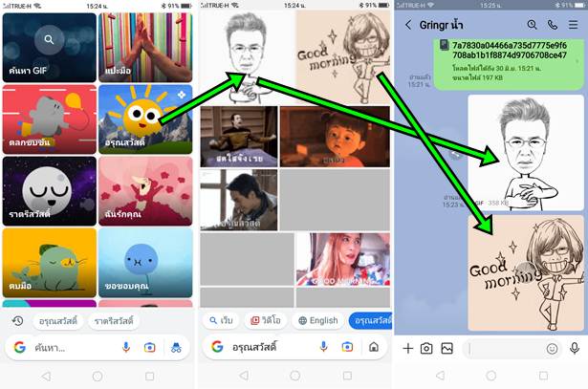The image size is (588, 389).
Task: Tap Android back button on left screen
Action: tap(46, 376)
